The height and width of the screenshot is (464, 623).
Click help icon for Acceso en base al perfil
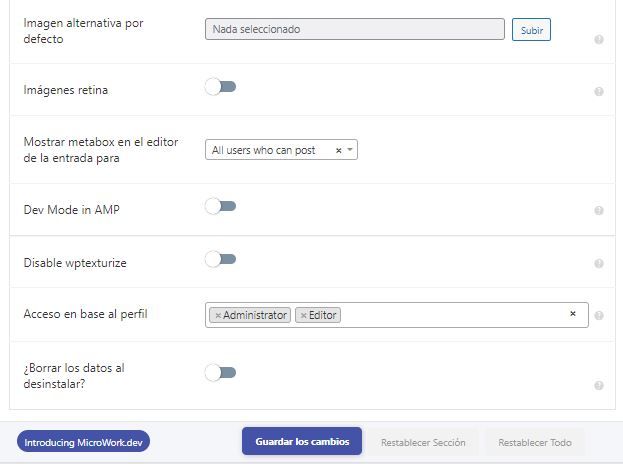pos(599,315)
